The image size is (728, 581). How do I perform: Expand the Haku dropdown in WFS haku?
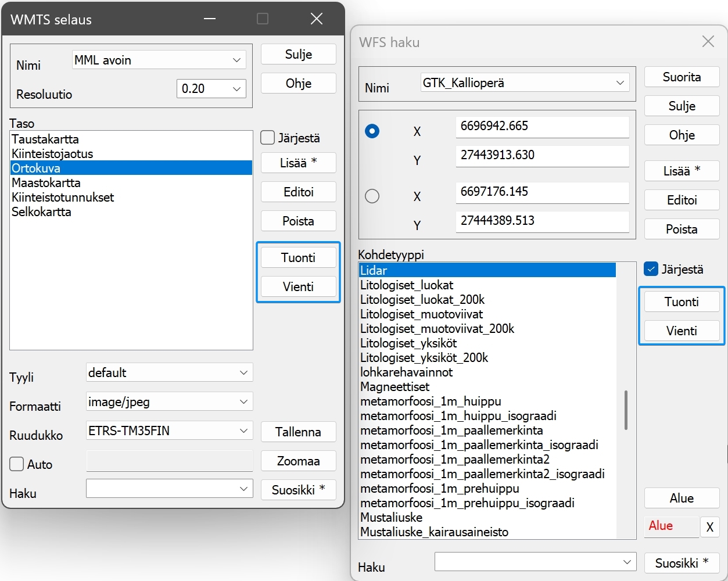535,562
